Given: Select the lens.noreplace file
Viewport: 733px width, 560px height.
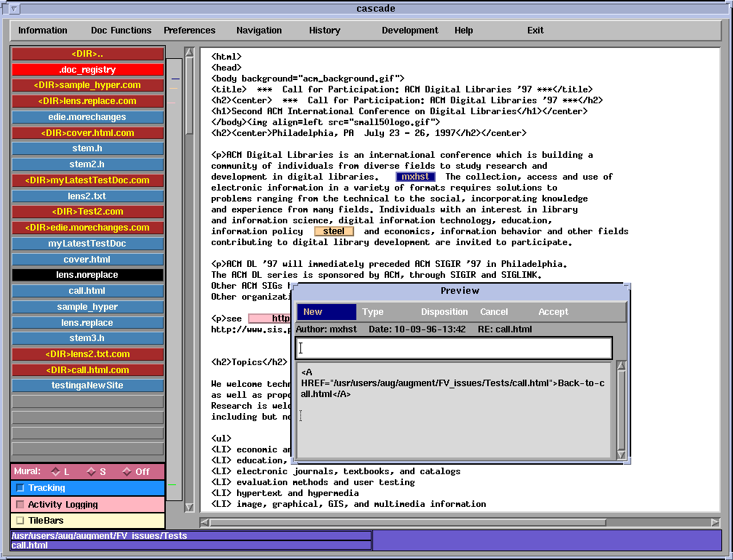Looking at the screenshot, I should click(87, 275).
